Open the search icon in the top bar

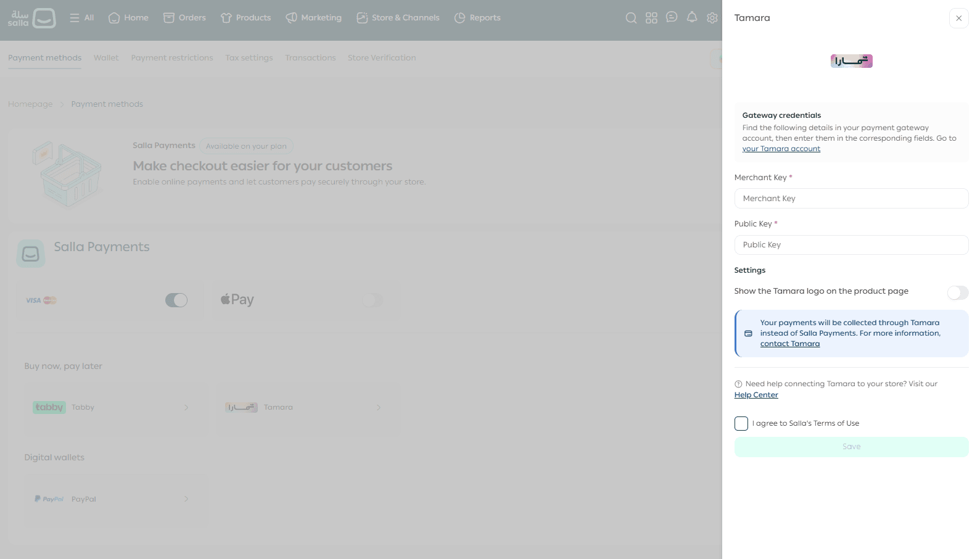631,18
